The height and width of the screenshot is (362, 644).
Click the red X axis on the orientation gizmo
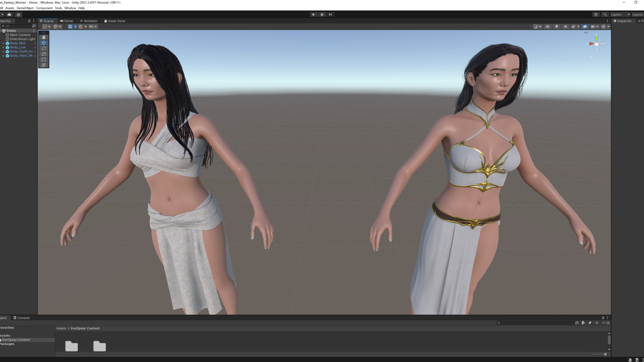(x=591, y=43)
